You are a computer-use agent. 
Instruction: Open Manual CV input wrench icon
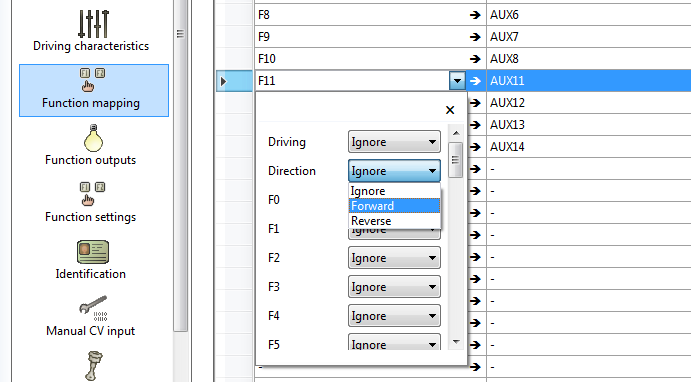93,308
